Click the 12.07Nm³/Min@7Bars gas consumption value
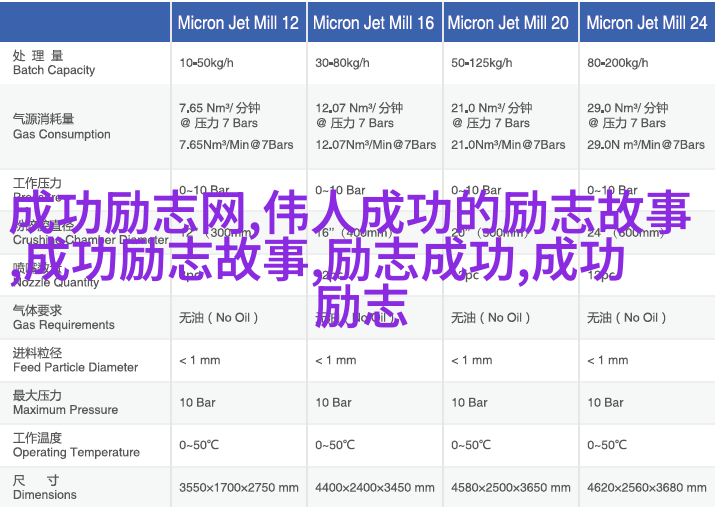Screen dimensions: 722x507 [x=376, y=145]
